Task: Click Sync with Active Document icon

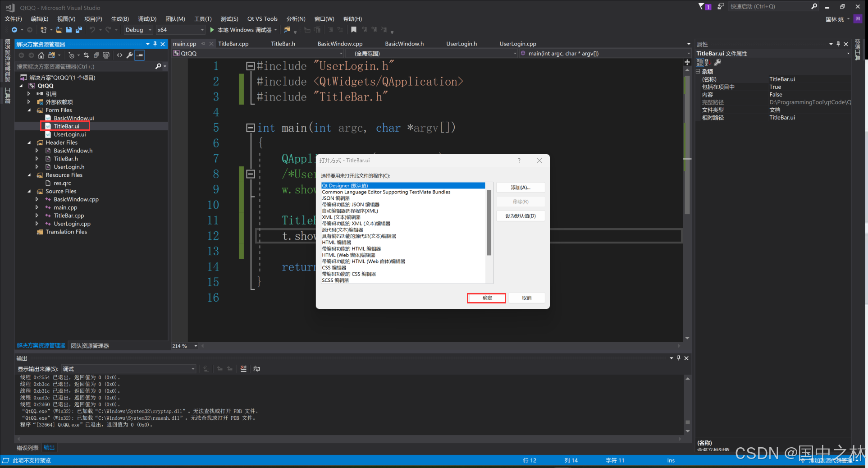Action: point(86,55)
